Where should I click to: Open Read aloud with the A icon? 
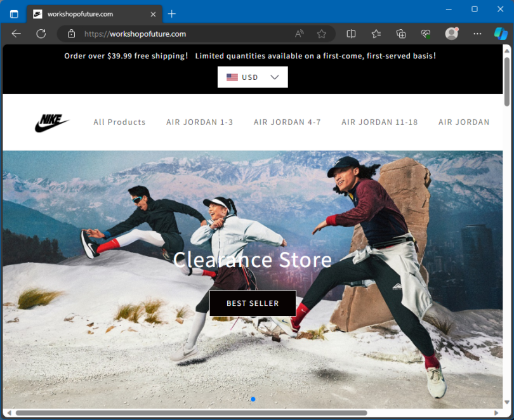click(298, 34)
